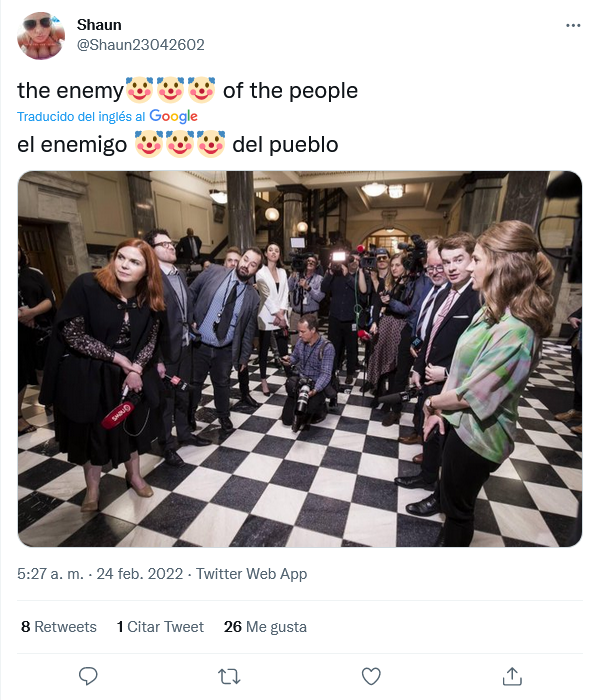
Task: View the 8 Retweets list
Action: [59, 627]
